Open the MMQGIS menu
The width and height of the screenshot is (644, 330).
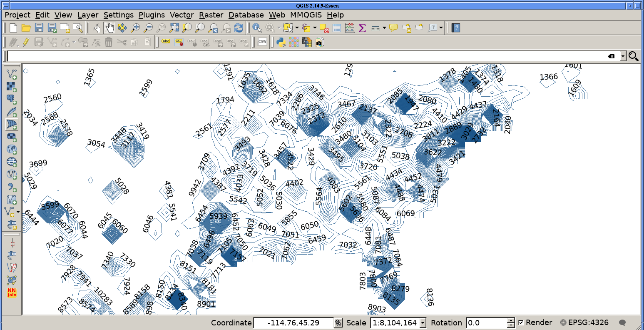306,15
